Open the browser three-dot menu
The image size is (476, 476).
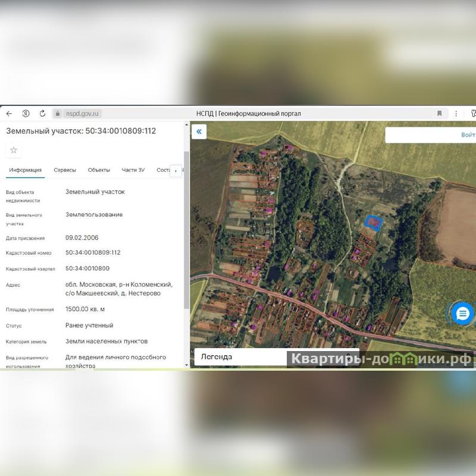456,114
